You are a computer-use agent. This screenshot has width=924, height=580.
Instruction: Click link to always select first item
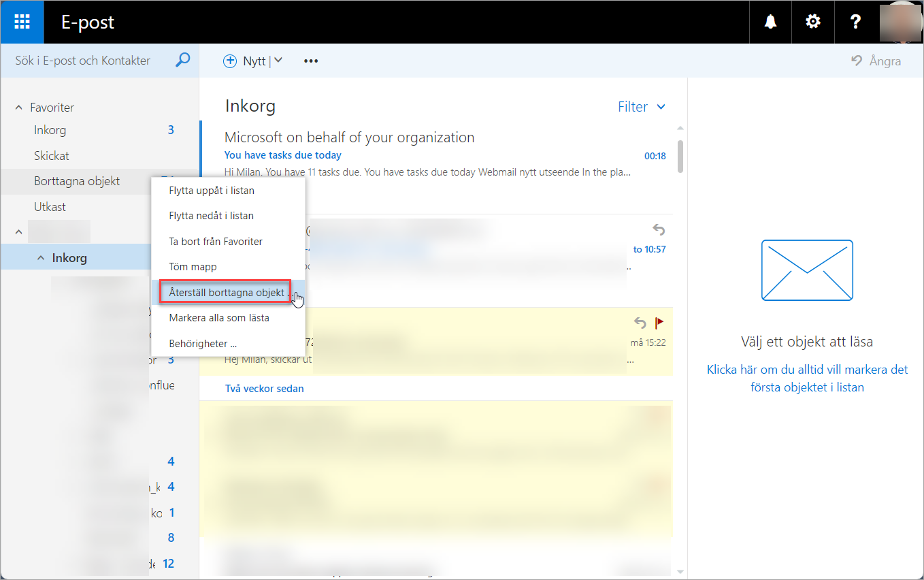(807, 378)
